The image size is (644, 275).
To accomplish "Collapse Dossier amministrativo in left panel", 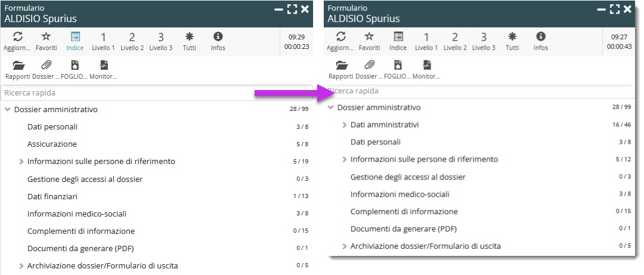I will [8, 109].
